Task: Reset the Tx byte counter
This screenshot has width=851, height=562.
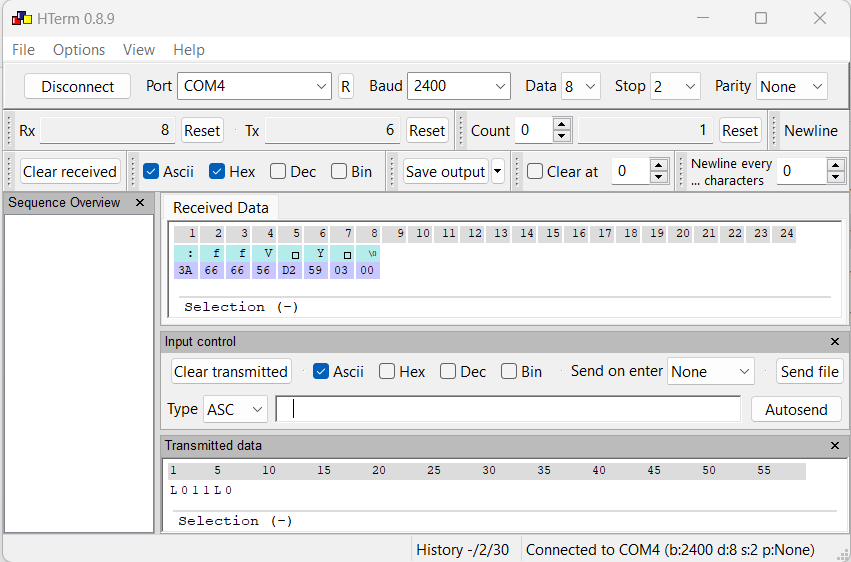Action: coord(427,130)
